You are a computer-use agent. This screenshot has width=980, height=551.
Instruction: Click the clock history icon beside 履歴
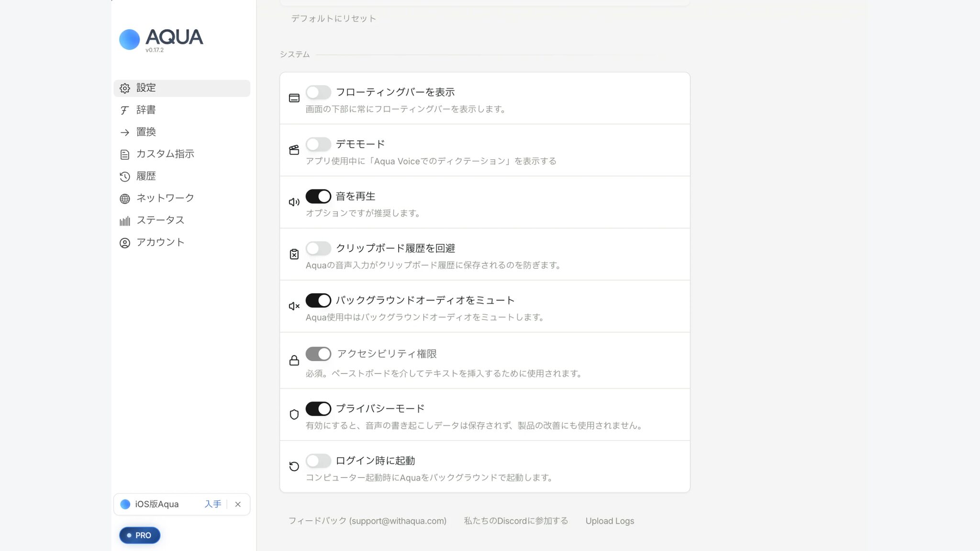pyautogui.click(x=125, y=176)
